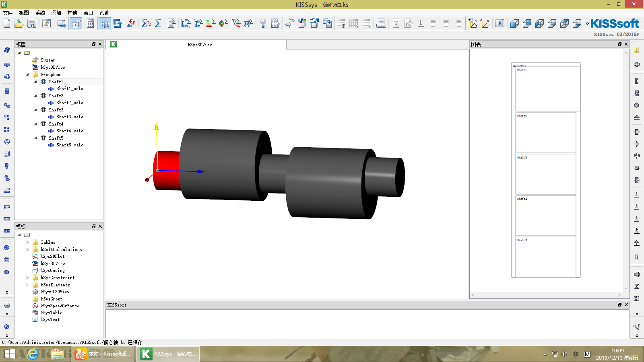Open the 系统 menu
Image resolution: width=644 pixels, height=362 pixels.
tap(40, 13)
